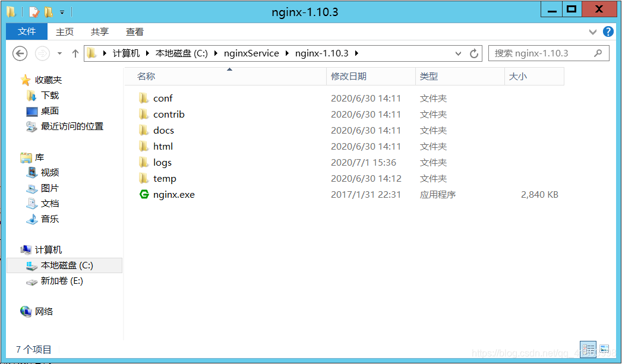The width and height of the screenshot is (622, 364).
Task: Open the conf folder icon
Action: (x=144, y=98)
